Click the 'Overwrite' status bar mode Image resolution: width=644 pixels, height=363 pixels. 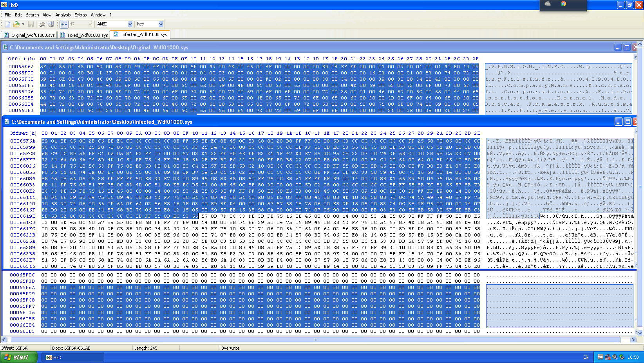pos(230,348)
